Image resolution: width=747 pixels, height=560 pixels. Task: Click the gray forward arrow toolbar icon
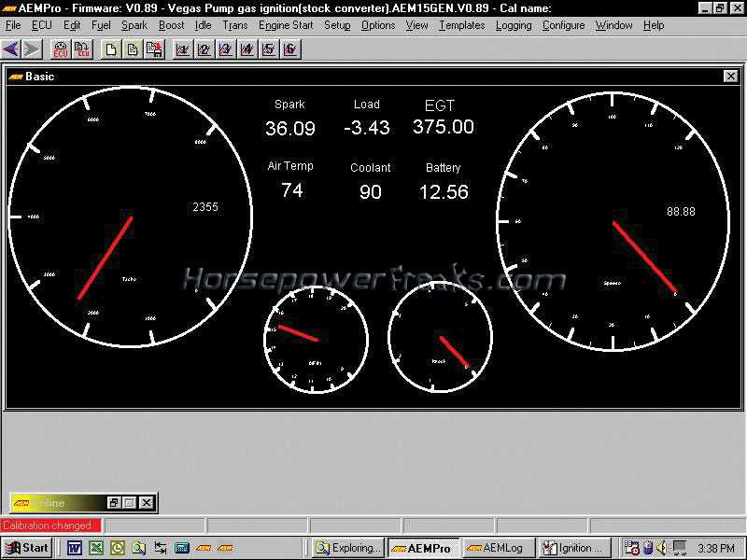[x=32, y=49]
